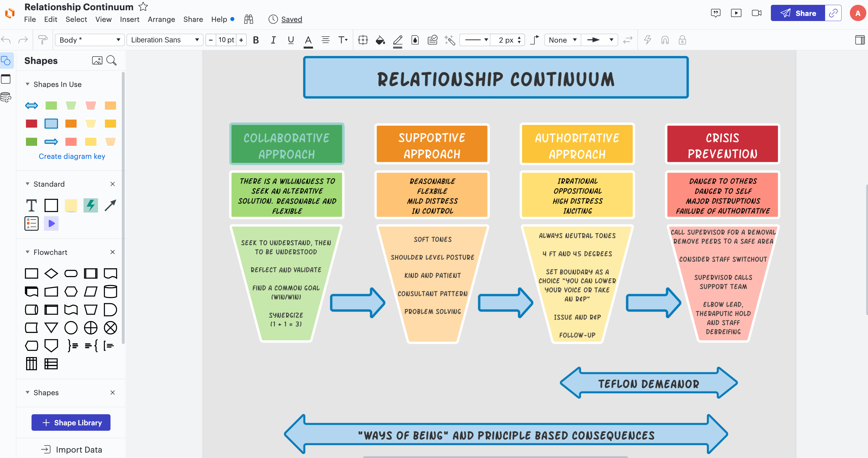Select the Shapes panel sidebar icon
868x458 pixels.
[6, 61]
